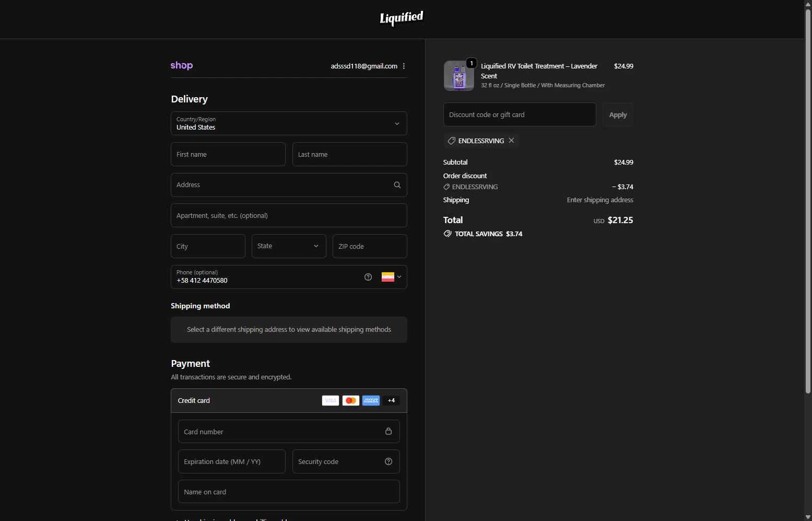Image resolution: width=812 pixels, height=521 pixels.
Task: Show the +4 additional card types
Action: click(x=391, y=401)
